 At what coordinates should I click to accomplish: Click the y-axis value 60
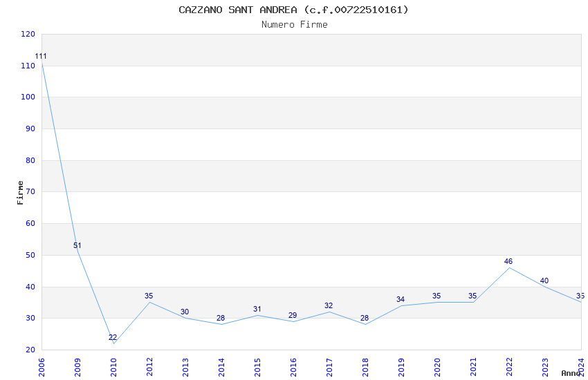click(30, 223)
